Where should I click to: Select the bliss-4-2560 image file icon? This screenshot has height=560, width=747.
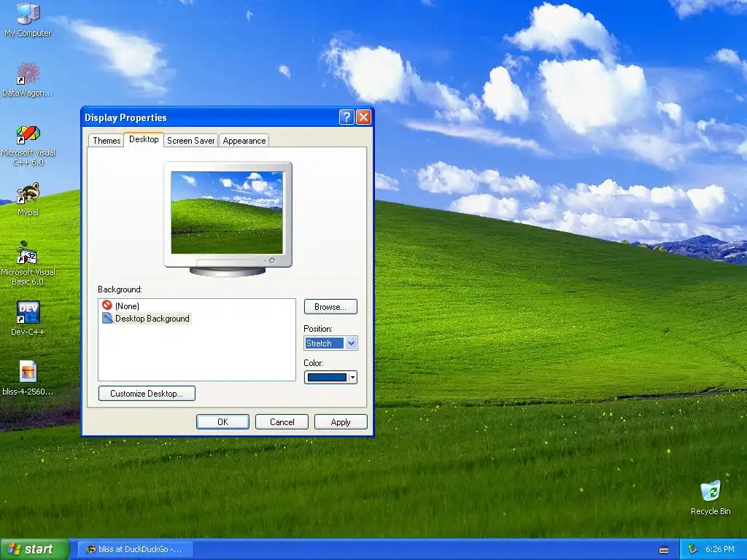click(28, 378)
